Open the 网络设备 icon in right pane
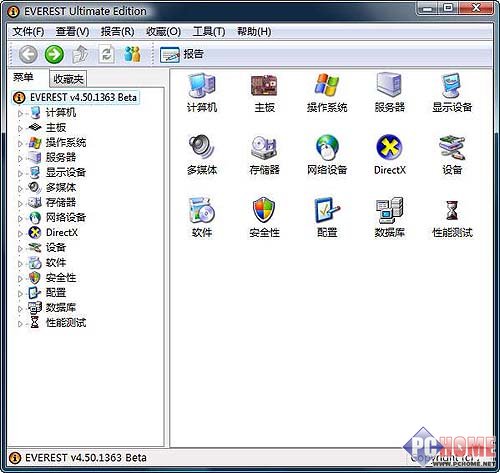 [x=327, y=155]
